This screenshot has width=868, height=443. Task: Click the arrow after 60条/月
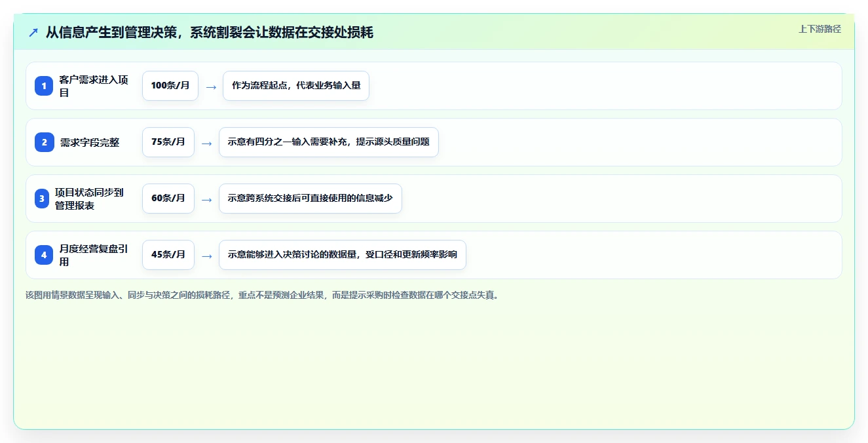point(207,199)
